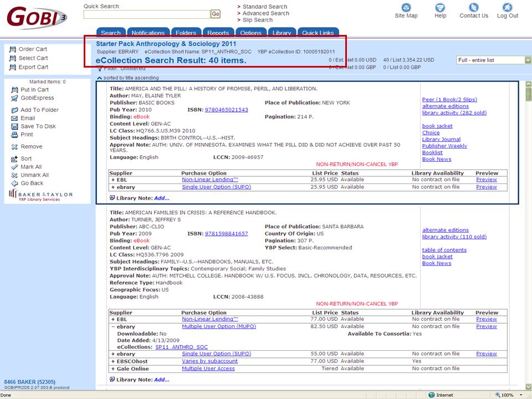532x399 pixels.
Task: Open 'library activity (282 sold)' link
Action: pos(454,112)
